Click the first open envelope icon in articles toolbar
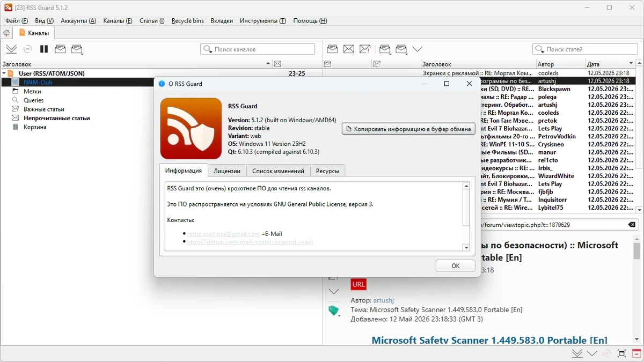 pyautogui.click(x=332, y=49)
